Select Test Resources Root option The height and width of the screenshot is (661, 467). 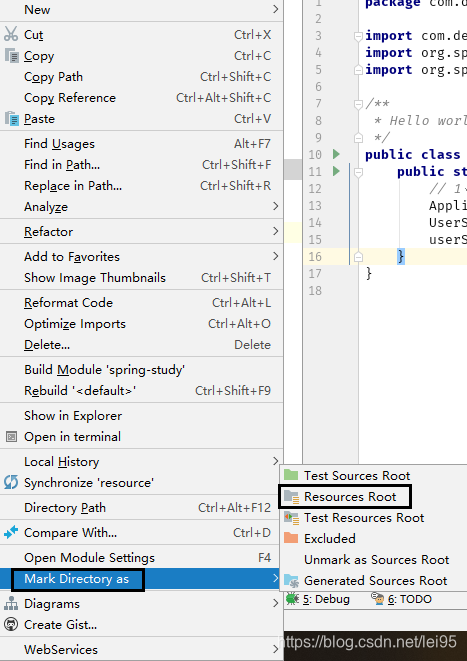click(373, 518)
